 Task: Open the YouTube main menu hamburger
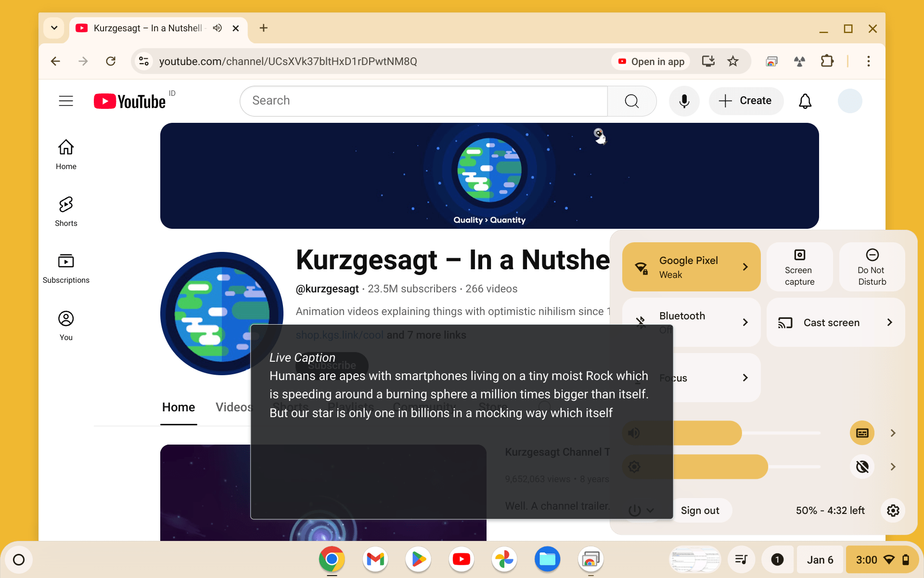(x=66, y=101)
